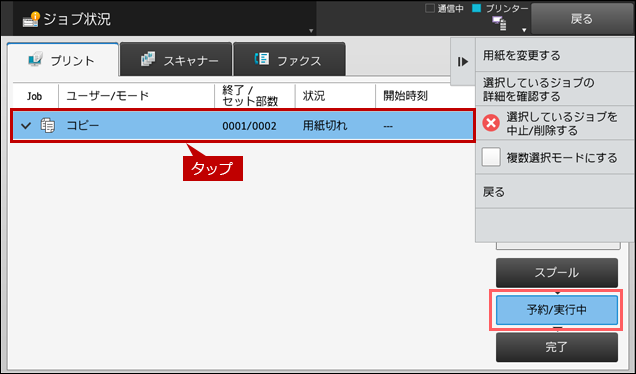Enable the 複数選択モードにする checkbox

pos(491,157)
